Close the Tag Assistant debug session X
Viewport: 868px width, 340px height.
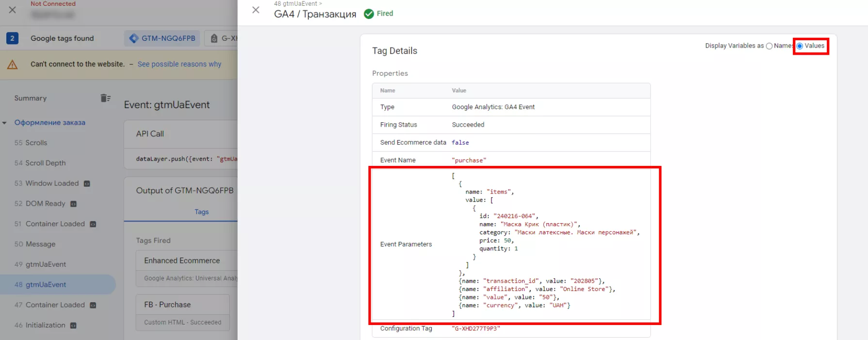[13, 10]
